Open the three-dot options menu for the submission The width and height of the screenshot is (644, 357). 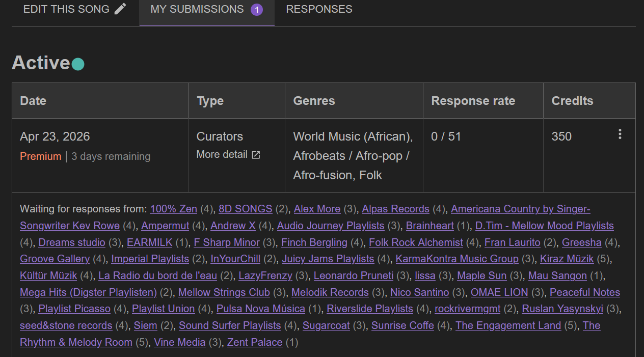(x=620, y=134)
